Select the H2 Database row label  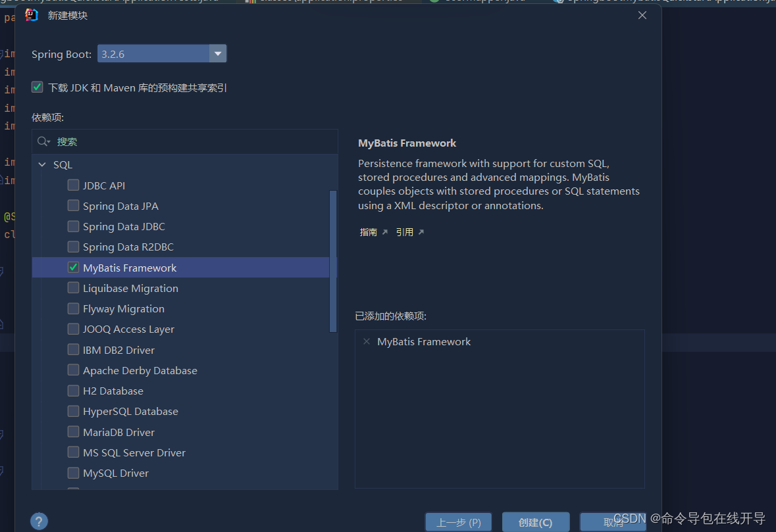113,391
